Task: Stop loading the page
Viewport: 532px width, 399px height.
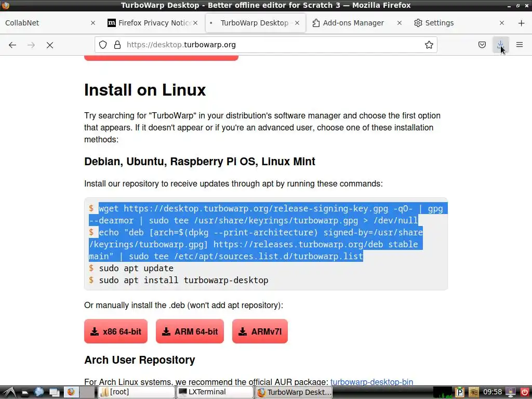Action: coord(50,45)
